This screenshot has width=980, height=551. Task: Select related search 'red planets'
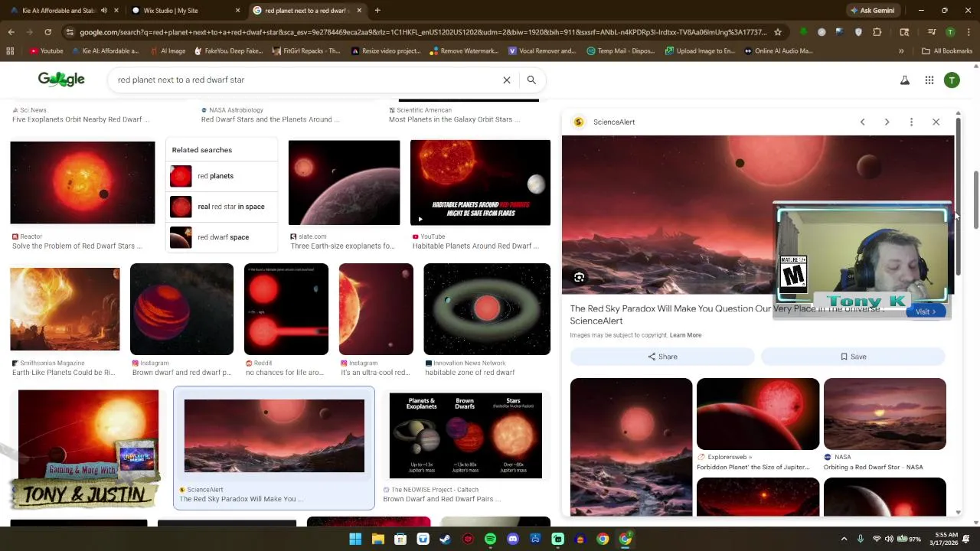tap(222, 176)
